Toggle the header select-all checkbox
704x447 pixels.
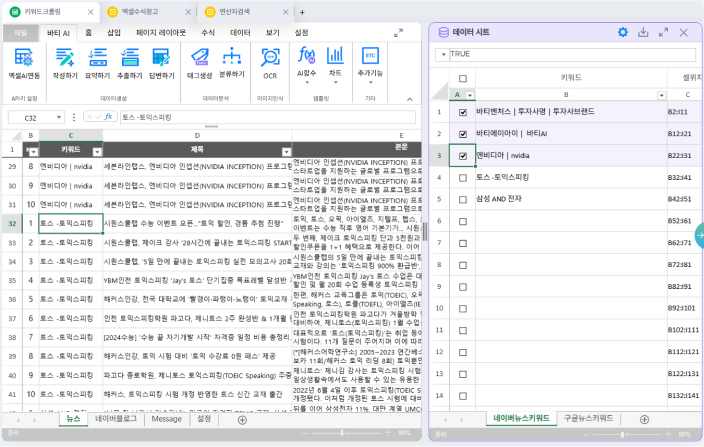(x=463, y=79)
